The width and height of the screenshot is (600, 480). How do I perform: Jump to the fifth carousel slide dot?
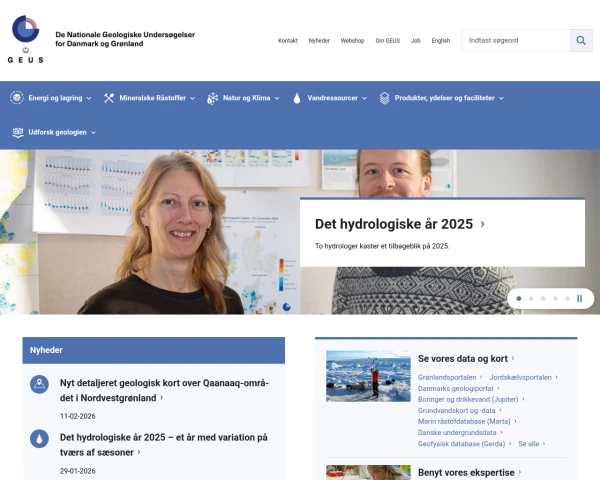coord(567,298)
